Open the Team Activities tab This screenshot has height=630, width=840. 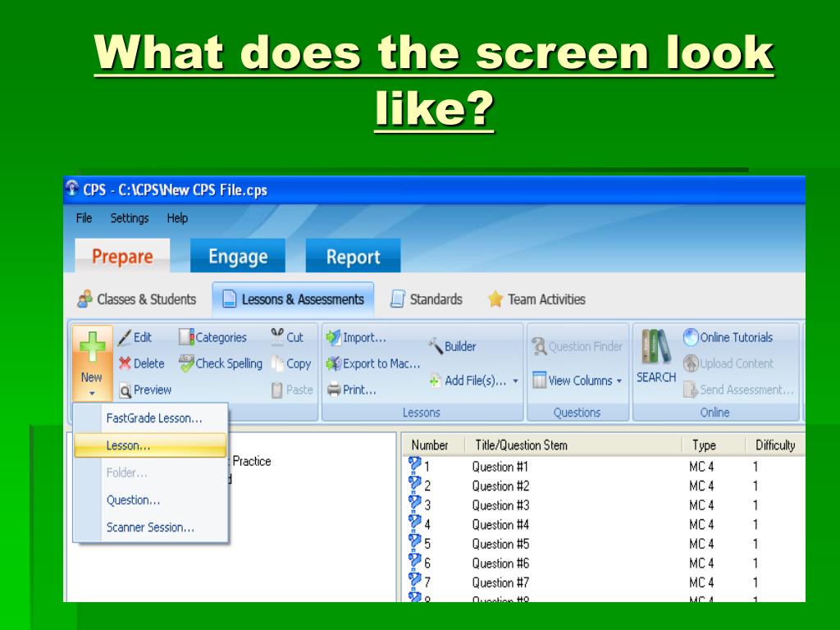[536, 299]
